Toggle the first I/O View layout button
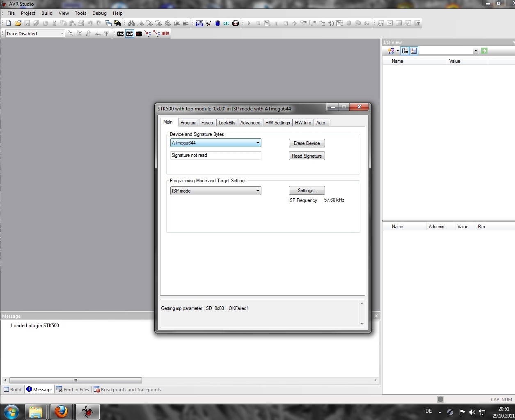Screen dimensions: 515x420 (x=405, y=51)
